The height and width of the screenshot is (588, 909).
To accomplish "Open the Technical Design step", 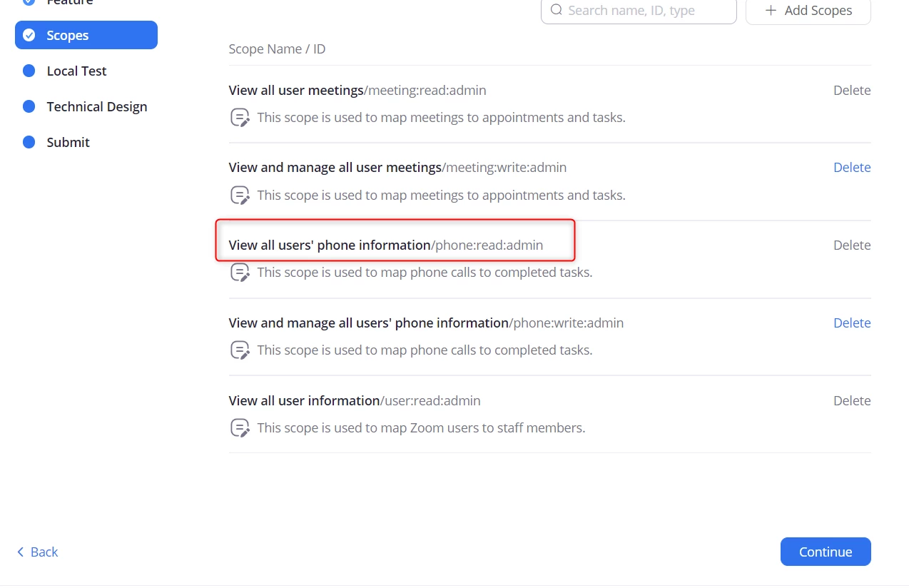I will [86, 106].
